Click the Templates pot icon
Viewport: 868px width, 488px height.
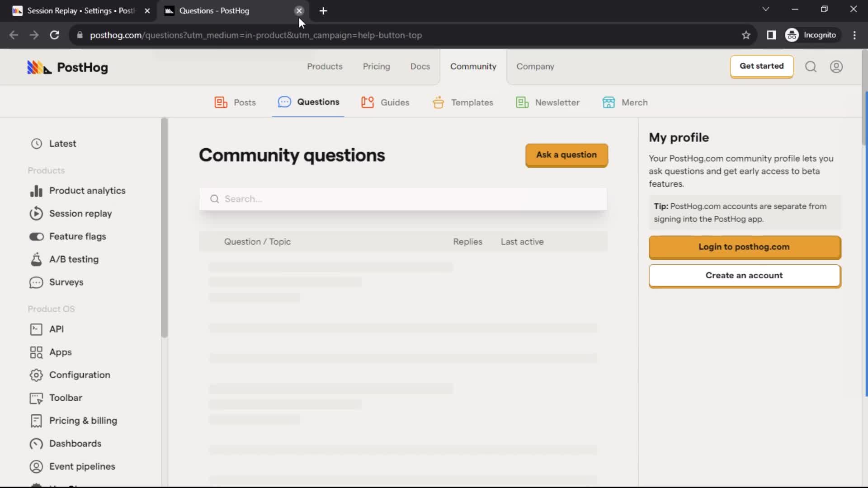click(x=438, y=103)
